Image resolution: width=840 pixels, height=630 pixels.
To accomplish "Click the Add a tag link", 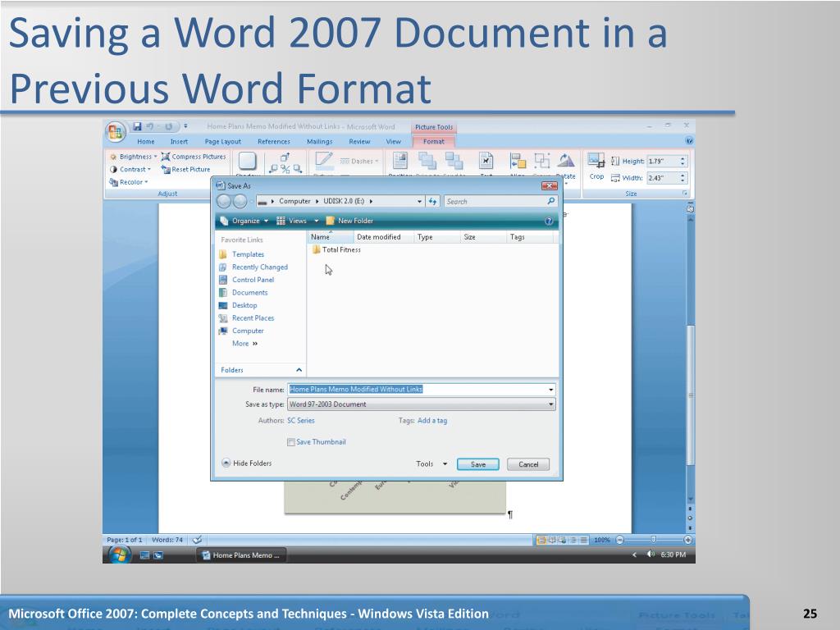I will pos(431,421).
